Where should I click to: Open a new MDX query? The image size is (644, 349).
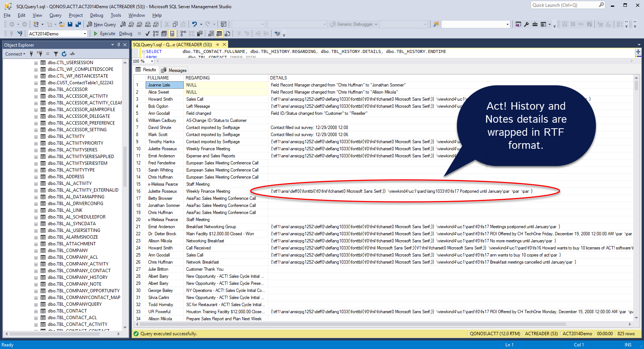point(131,24)
